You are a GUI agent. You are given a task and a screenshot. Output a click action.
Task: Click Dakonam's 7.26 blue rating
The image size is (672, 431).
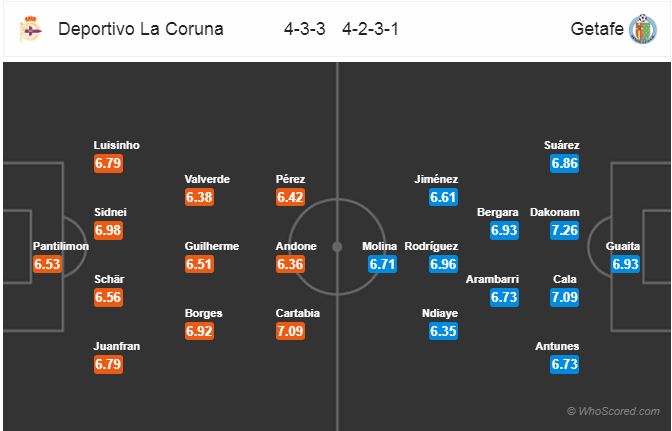click(564, 230)
